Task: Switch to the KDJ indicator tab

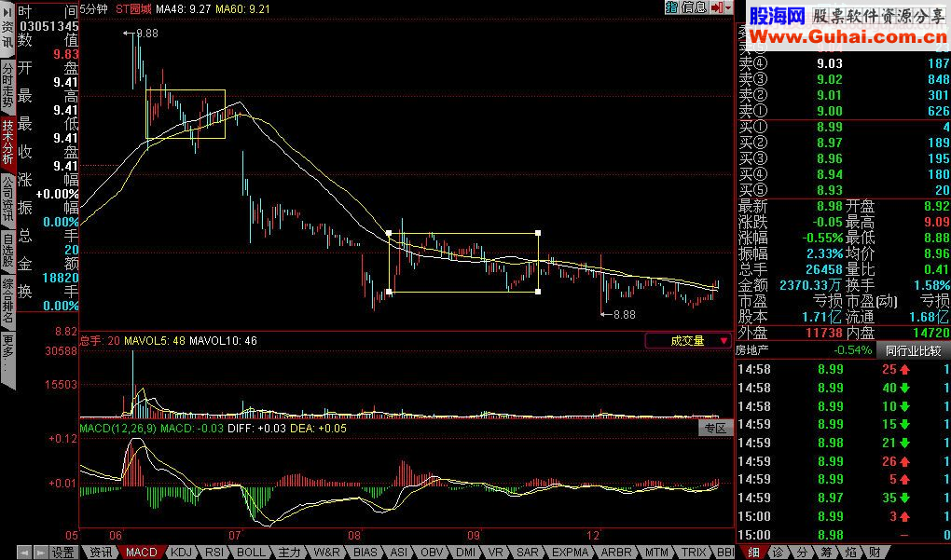Action: 181,553
